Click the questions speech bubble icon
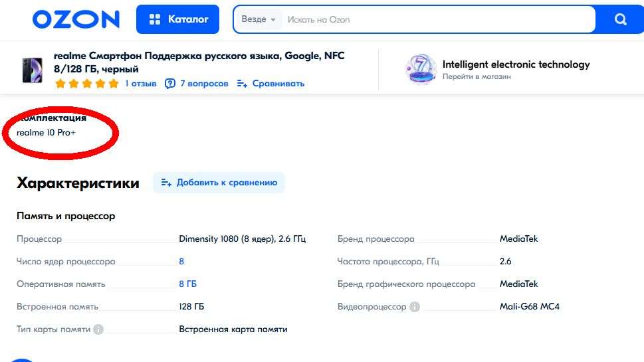The height and width of the screenshot is (362, 644). tap(170, 84)
